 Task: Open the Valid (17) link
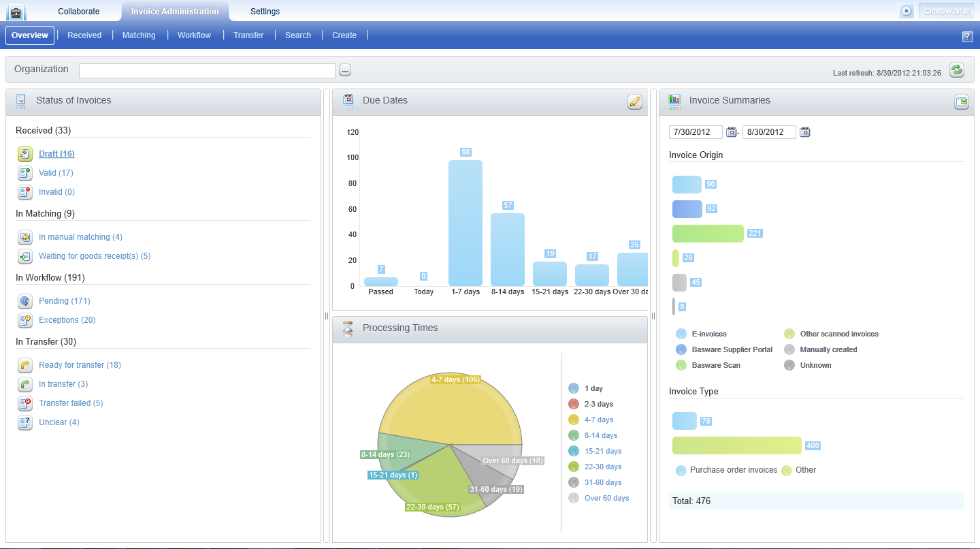tap(56, 173)
